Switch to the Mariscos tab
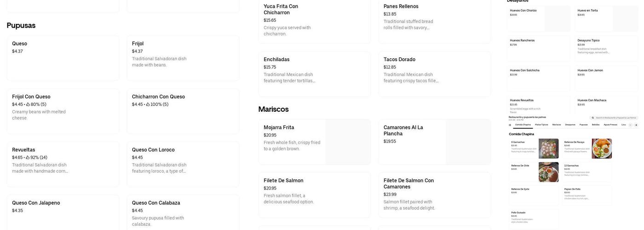The height and width of the screenshot is (230, 644). coord(557,125)
